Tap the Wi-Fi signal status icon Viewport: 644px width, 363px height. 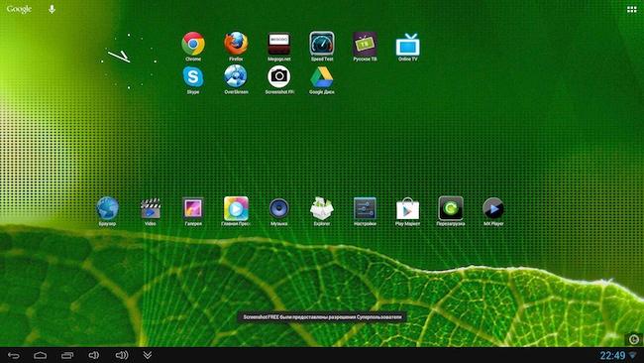pos(633,355)
